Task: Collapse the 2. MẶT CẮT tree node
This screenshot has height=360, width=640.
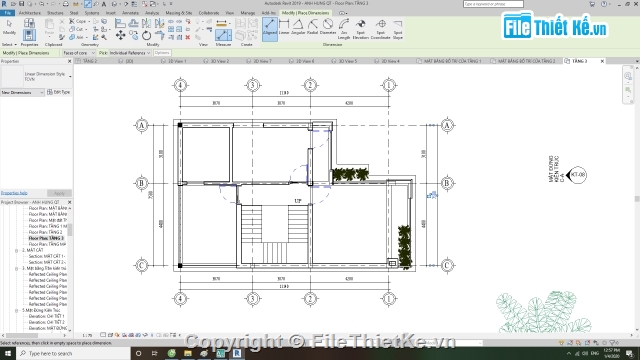Action: pos(17,250)
